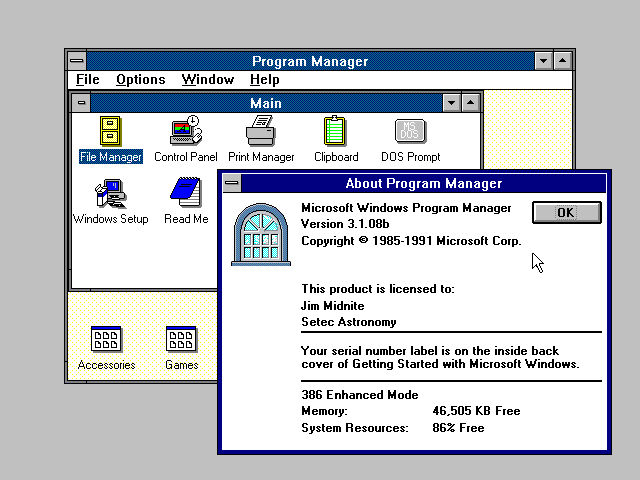Click the Program Manager title bar
This screenshot has width=640, height=480.
pyautogui.click(x=310, y=61)
